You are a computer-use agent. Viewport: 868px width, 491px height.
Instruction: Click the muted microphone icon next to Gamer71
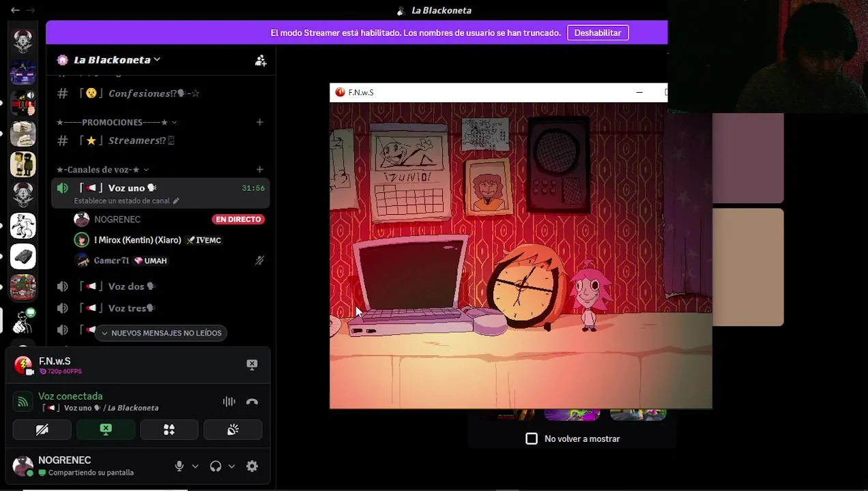(x=259, y=261)
